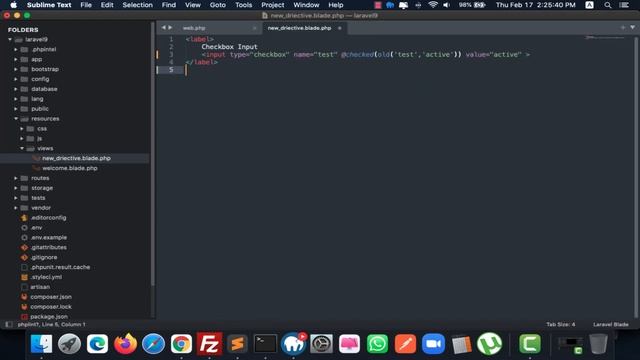The height and width of the screenshot is (360, 640).
Task: Open the Project menu
Action: click(272, 5)
